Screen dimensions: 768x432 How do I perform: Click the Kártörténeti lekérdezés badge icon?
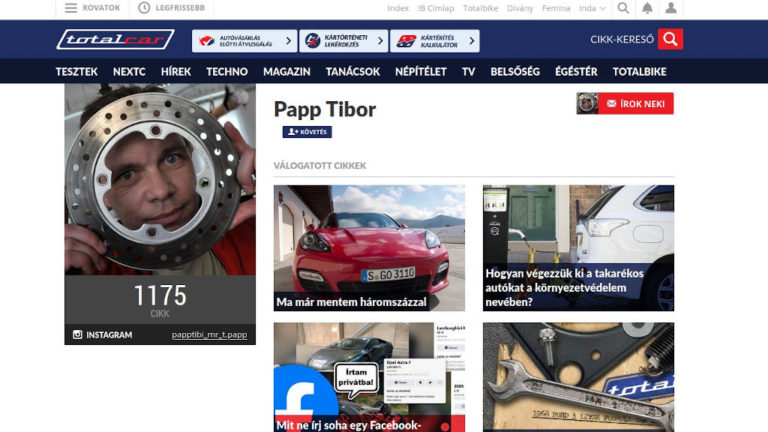[x=312, y=41]
